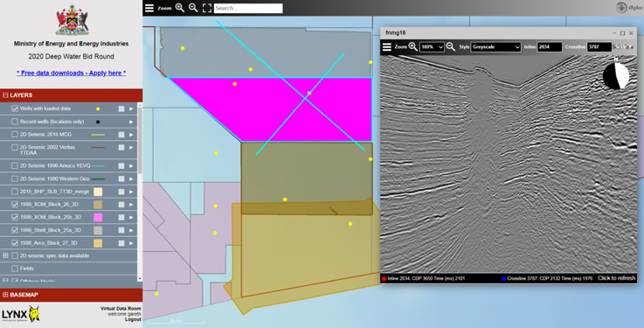This screenshot has width=644, height=328.
Task: Zoom in the seismic viewer
Action: click(412, 47)
